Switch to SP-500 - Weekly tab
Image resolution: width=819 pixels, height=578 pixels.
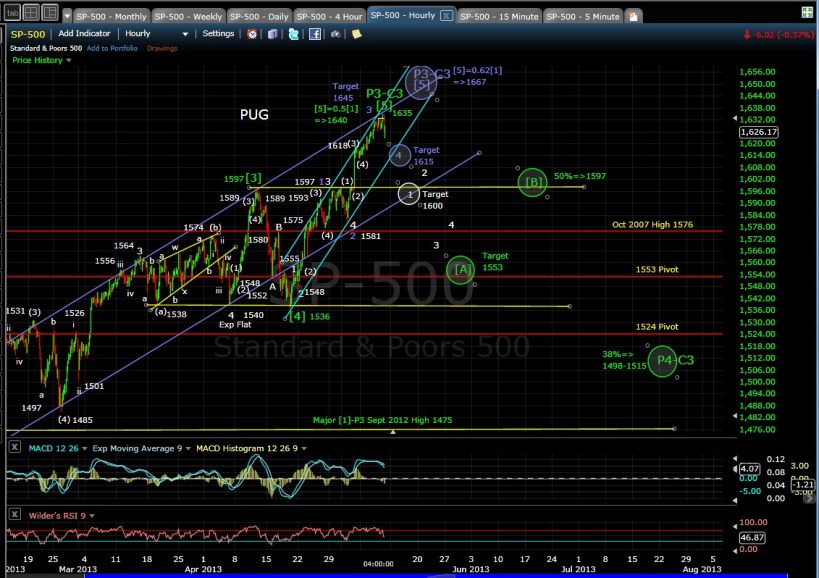(x=188, y=16)
